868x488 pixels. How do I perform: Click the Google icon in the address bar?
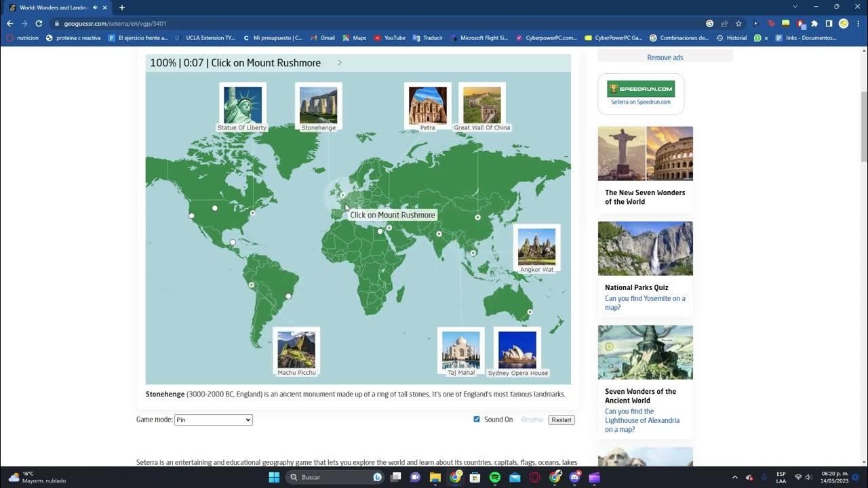[709, 23]
